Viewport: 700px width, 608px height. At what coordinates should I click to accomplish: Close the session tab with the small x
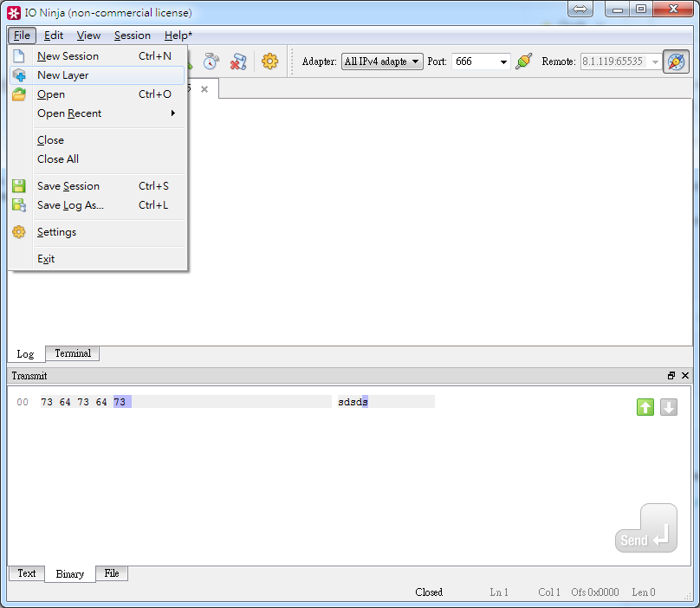tap(204, 89)
